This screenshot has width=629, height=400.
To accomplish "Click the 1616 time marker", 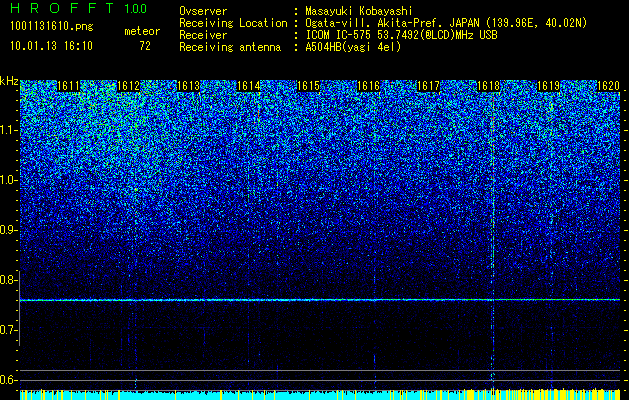I will (369, 86).
